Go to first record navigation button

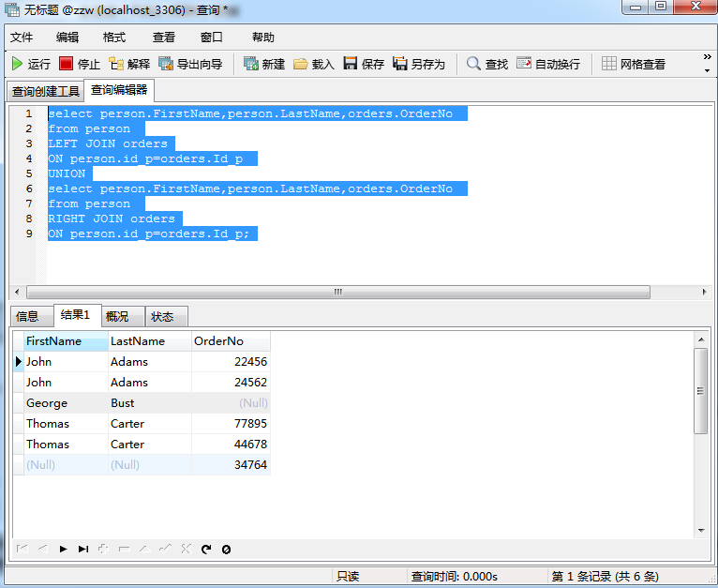pyautogui.click(x=22, y=549)
